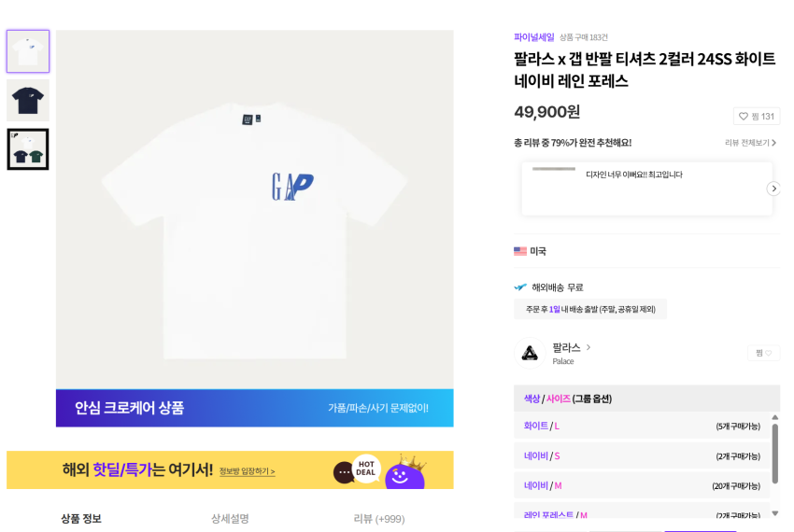Click the purple crowned mascot icon
This screenshot has width=794, height=532.
(406, 473)
